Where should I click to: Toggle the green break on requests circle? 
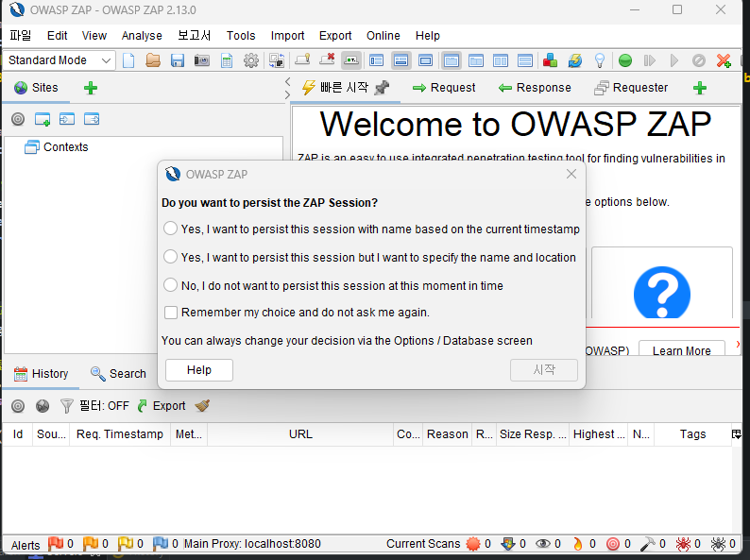tap(625, 60)
